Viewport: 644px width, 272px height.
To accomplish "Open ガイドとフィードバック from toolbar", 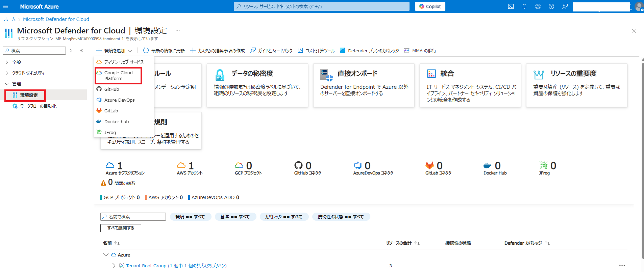I will point(271,51).
